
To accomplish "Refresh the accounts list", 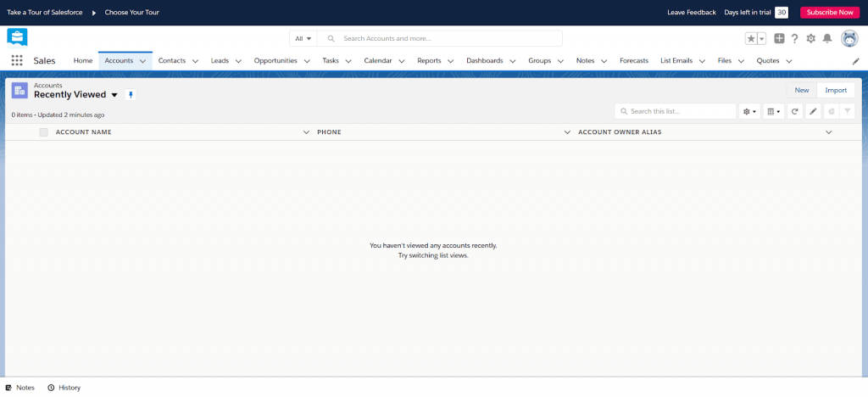I will (794, 111).
